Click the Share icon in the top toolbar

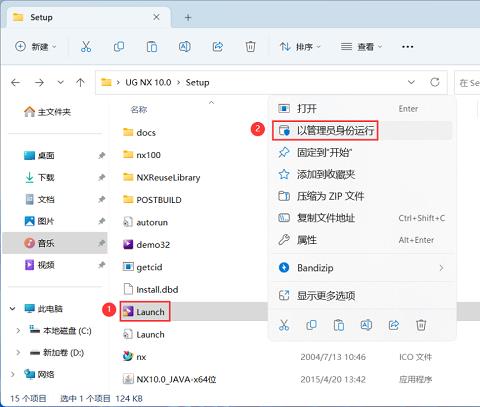[x=218, y=47]
